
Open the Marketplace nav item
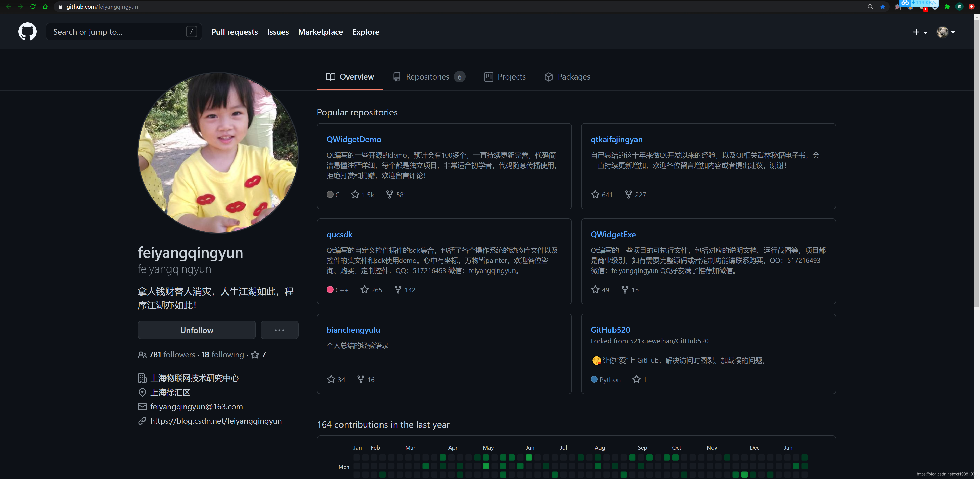[x=320, y=32]
